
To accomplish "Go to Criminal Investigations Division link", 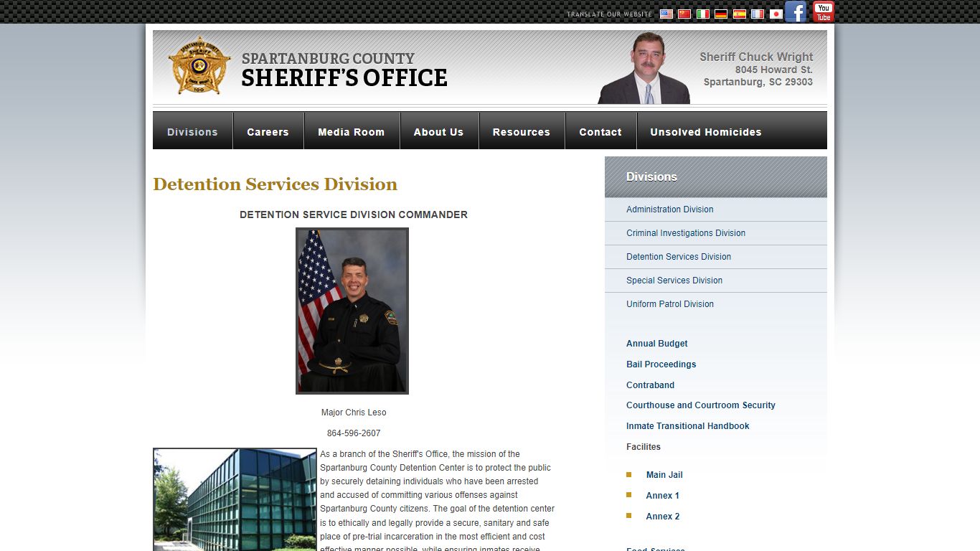I will pos(685,233).
